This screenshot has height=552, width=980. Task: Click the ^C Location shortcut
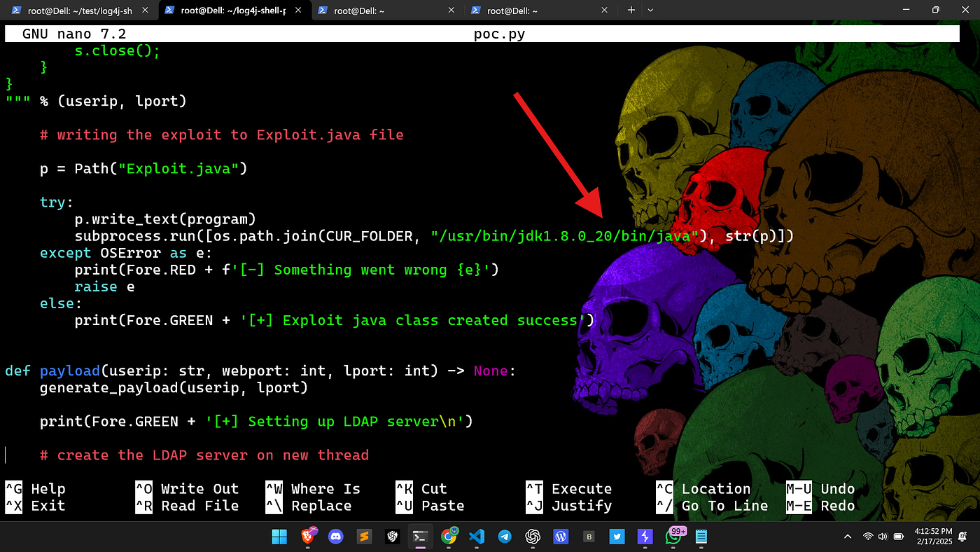[x=703, y=489]
